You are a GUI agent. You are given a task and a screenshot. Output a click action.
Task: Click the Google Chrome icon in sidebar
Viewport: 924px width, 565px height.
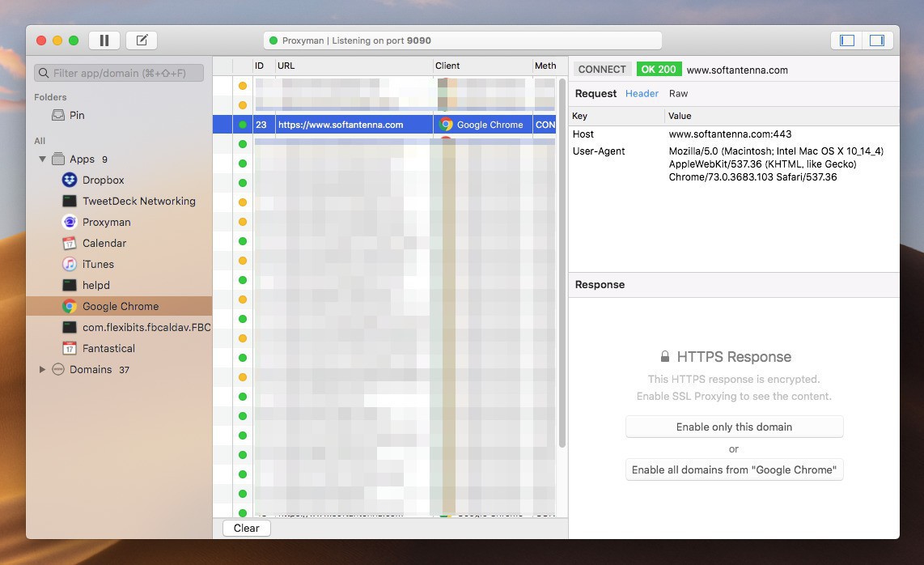tap(70, 306)
